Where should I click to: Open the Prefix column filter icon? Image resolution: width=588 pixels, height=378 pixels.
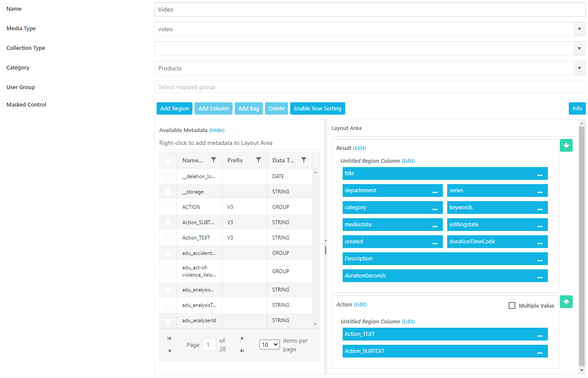259,160
